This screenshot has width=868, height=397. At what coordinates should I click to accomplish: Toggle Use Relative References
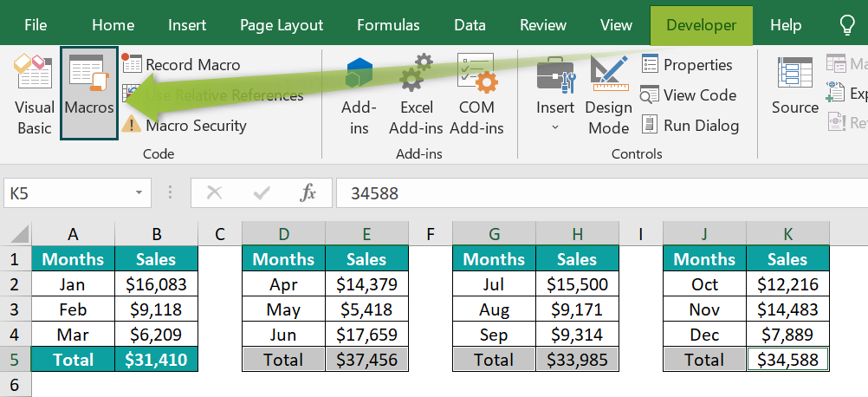(213, 95)
